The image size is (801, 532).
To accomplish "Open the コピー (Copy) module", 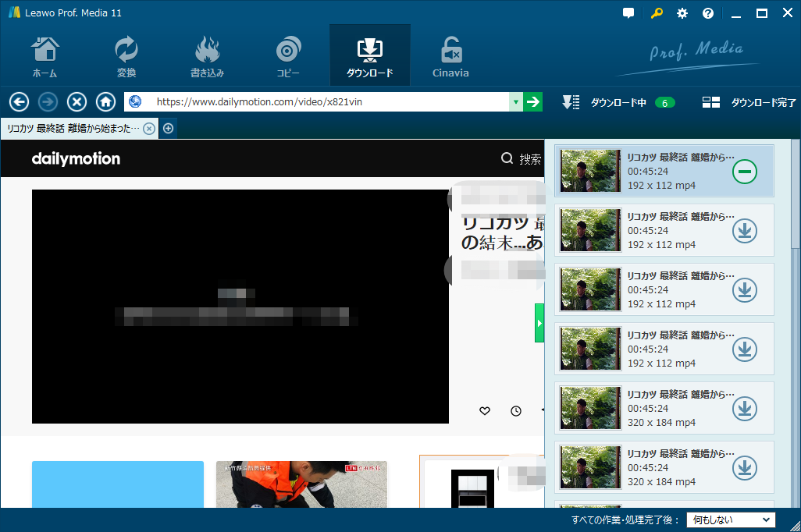I will [288, 56].
